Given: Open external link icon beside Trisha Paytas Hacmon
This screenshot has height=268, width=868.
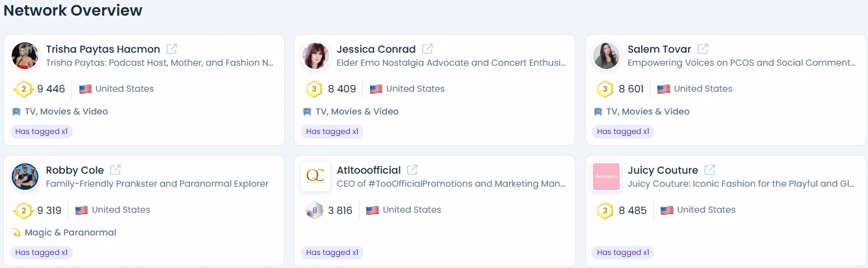Looking at the screenshot, I should [172, 49].
